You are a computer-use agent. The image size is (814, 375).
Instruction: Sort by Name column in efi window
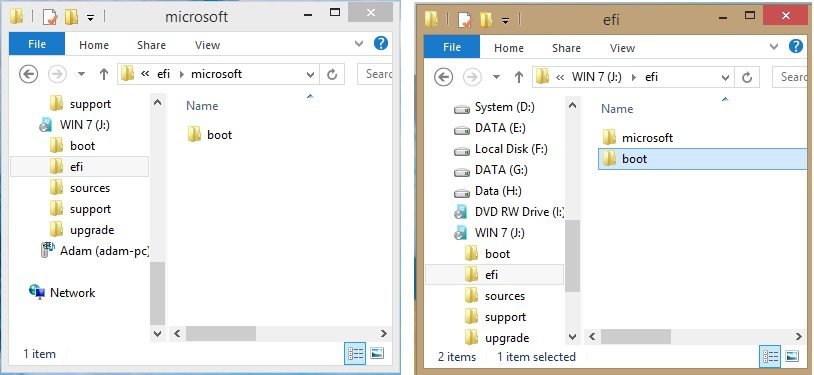pos(617,109)
